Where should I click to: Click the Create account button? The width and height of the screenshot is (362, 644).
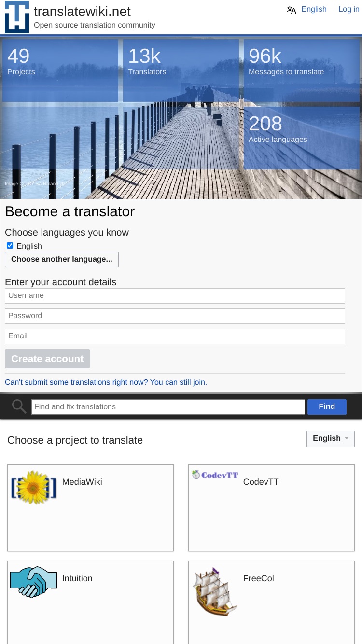tap(47, 359)
